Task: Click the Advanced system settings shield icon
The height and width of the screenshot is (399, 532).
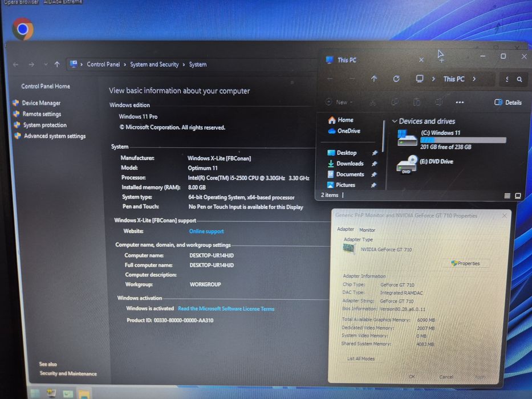Action: pyautogui.click(x=18, y=136)
